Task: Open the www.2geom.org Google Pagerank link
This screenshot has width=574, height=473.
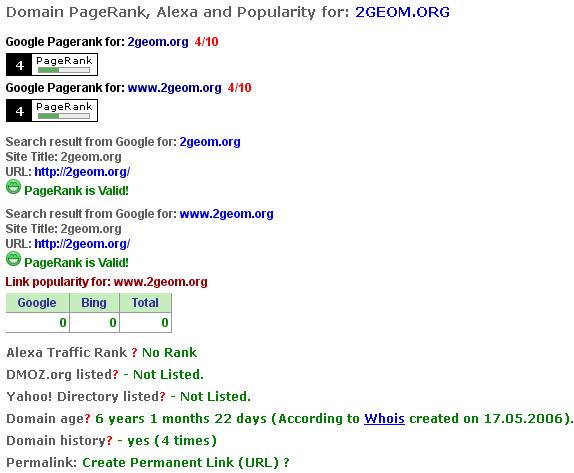Action: tap(174, 88)
